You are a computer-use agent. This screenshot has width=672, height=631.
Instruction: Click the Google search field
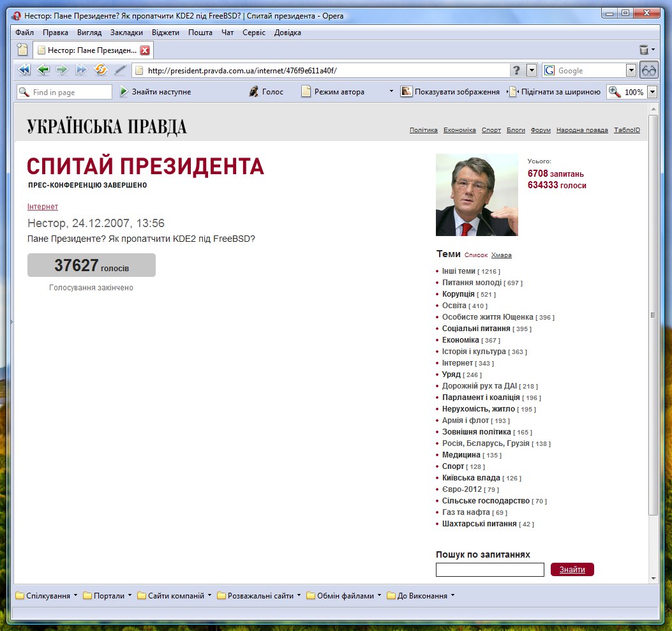(585, 70)
